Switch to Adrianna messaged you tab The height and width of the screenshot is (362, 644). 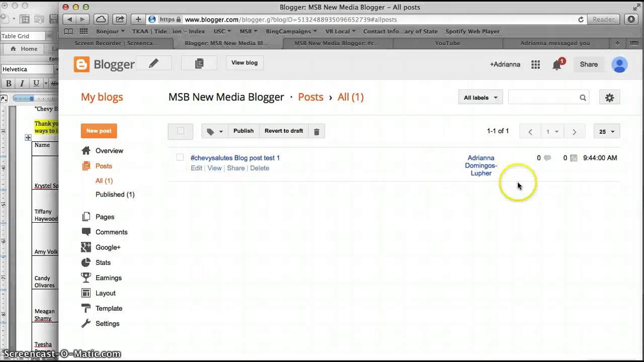click(555, 43)
